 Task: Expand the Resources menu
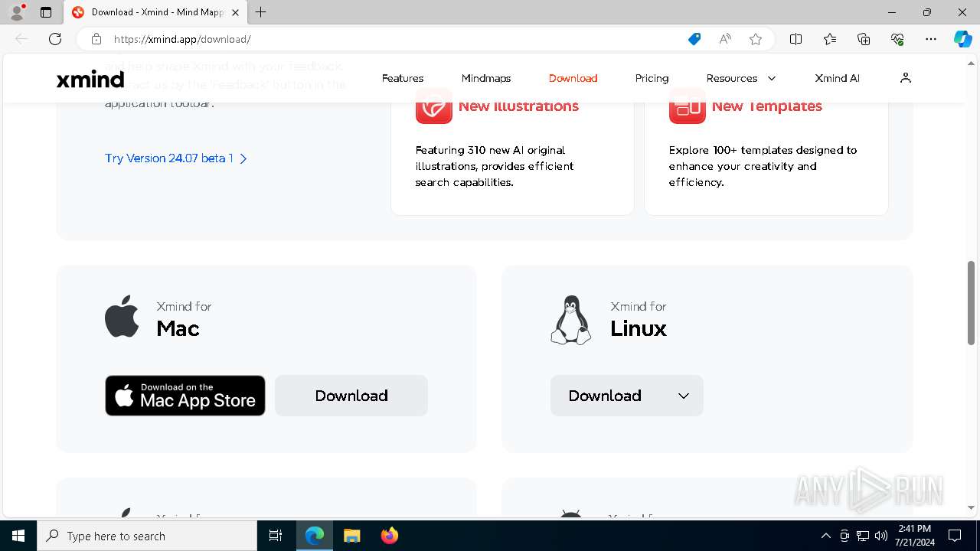[x=741, y=78]
